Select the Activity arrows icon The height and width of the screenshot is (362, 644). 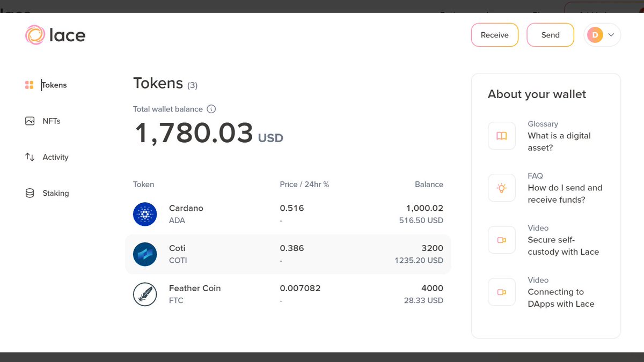pyautogui.click(x=30, y=157)
